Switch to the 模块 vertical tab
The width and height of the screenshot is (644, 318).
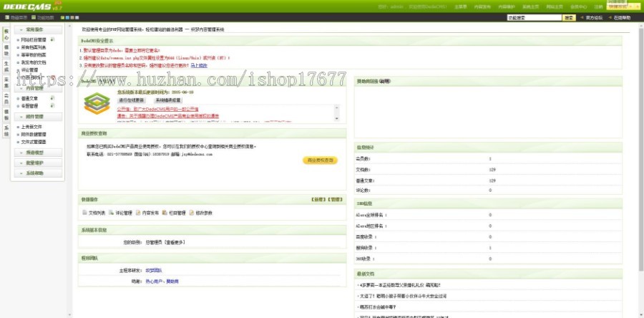(x=6, y=51)
